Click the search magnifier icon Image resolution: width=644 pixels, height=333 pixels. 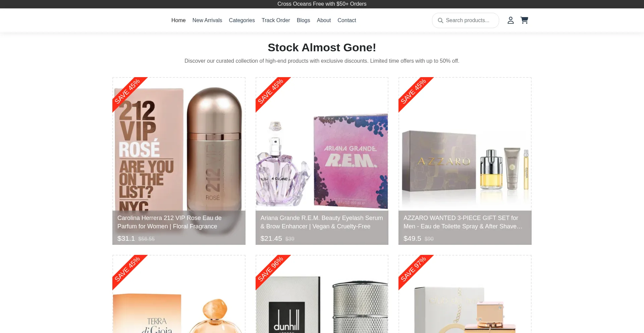tap(440, 20)
